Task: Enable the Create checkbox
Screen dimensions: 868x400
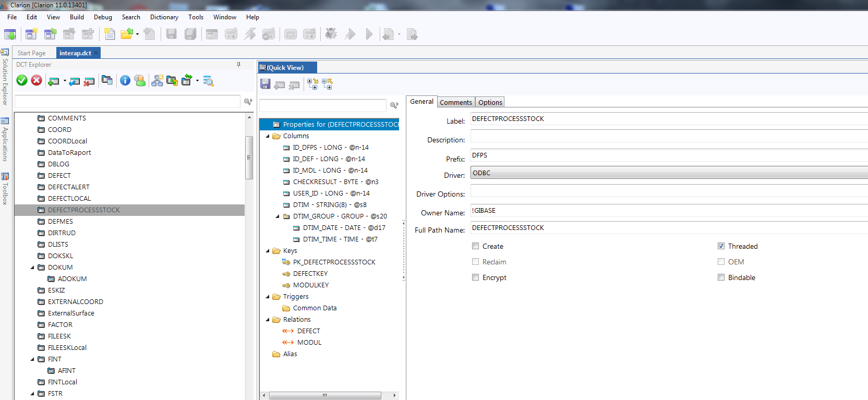Action: (475, 246)
